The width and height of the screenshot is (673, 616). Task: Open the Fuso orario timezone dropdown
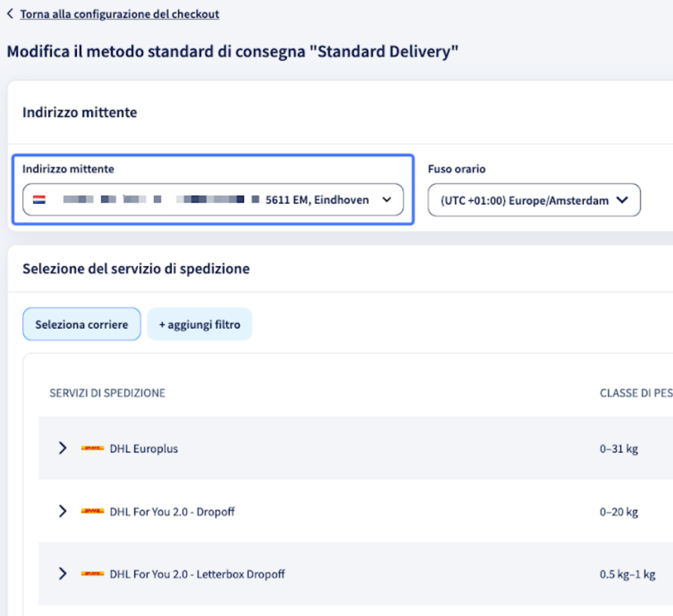click(534, 200)
